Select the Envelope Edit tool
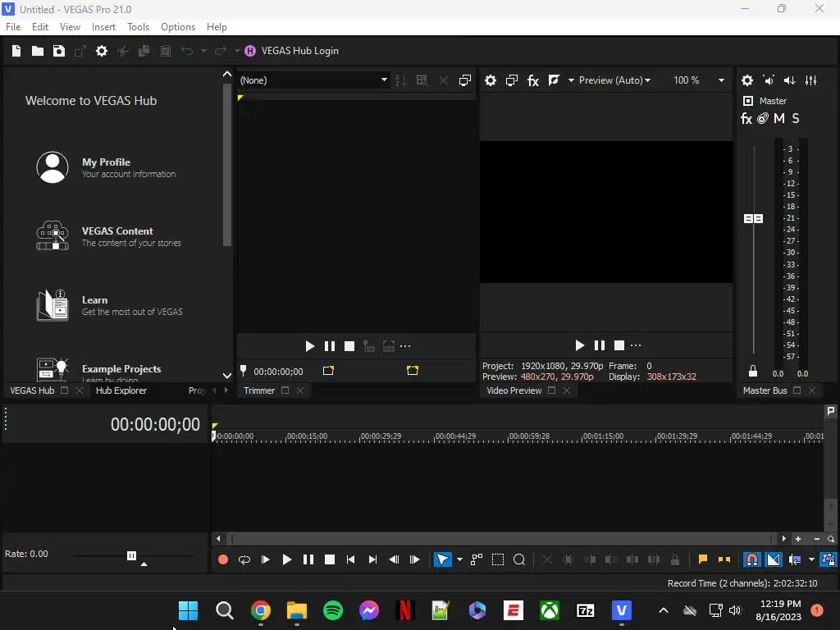The height and width of the screenshot is (630, 840). pos(477,559)
